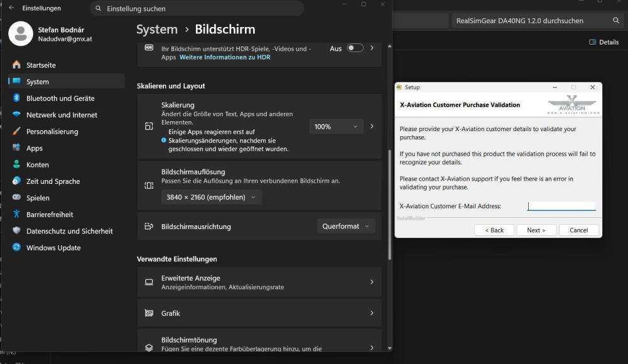Click the RealSimGear DA40NG durchsuchen search field
The height and width of the screenshot is (364, 628).
tap(537, 21)
